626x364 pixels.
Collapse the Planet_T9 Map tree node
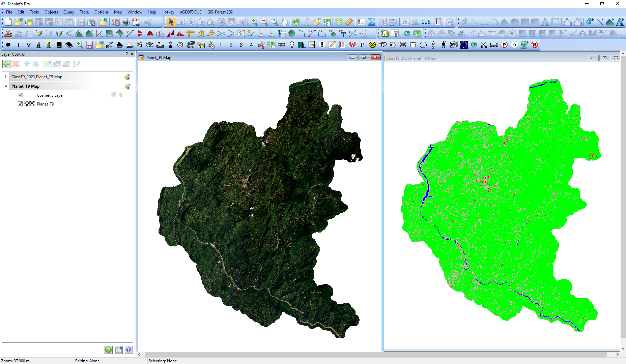6,86
